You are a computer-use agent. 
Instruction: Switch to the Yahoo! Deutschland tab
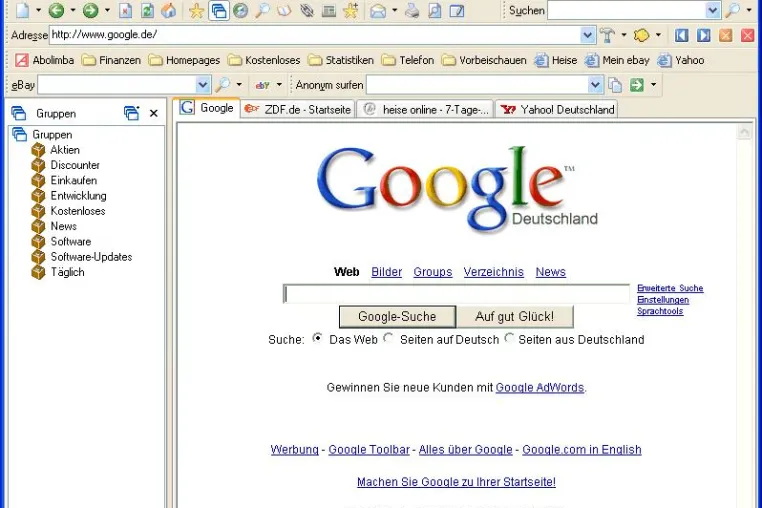pos(557,110)
